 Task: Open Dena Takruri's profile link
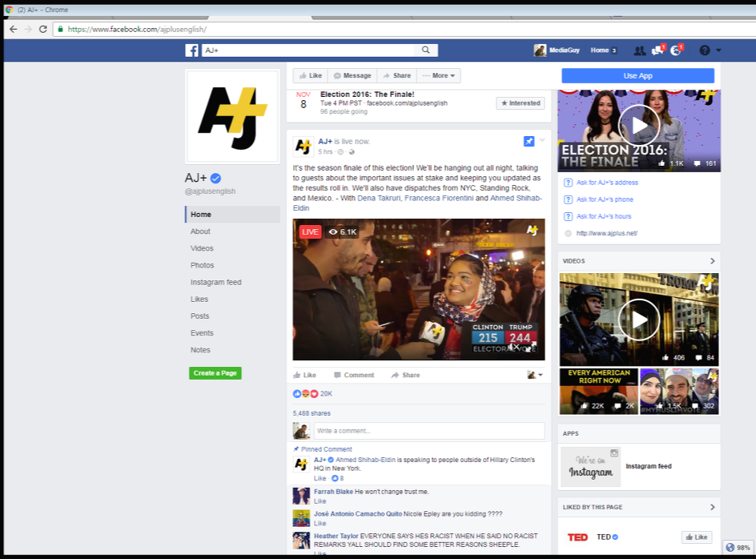tap(379, 199)
